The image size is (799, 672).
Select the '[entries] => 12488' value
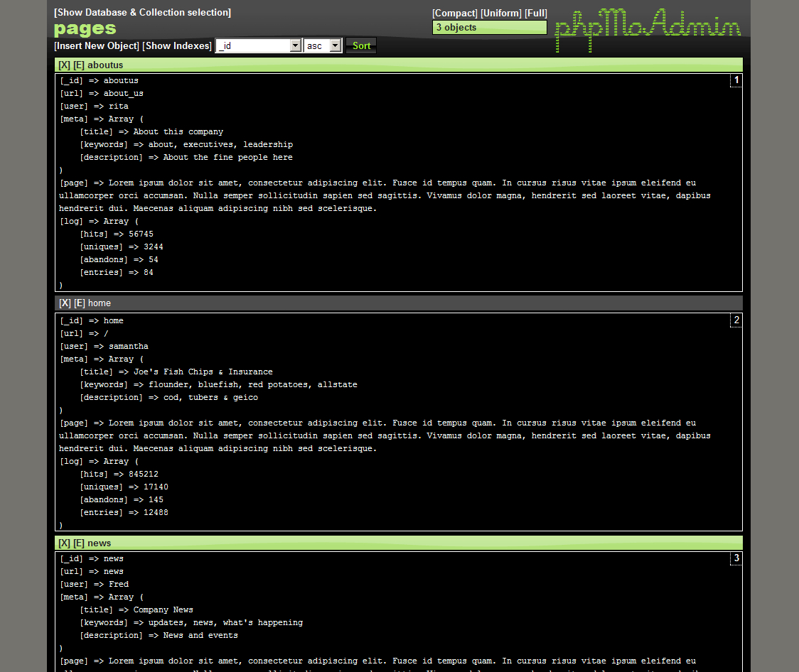click(x=124, y=513)
